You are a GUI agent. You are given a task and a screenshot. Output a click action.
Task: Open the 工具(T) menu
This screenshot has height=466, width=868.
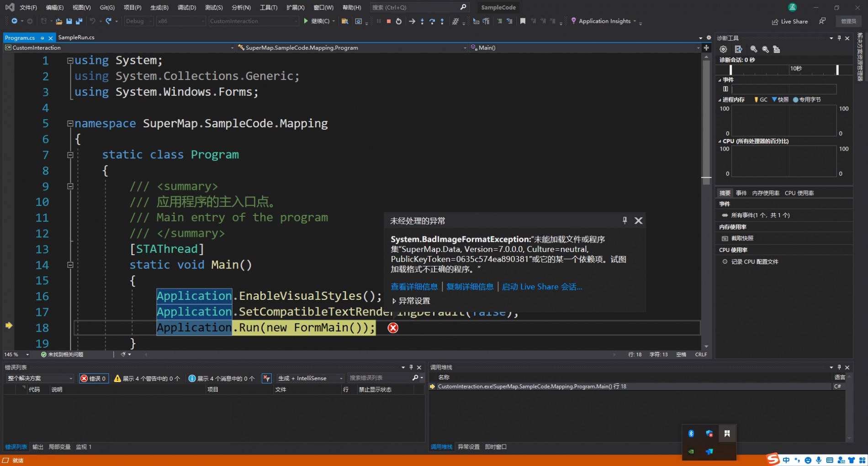pyautogui.click(x=269, y=7)
